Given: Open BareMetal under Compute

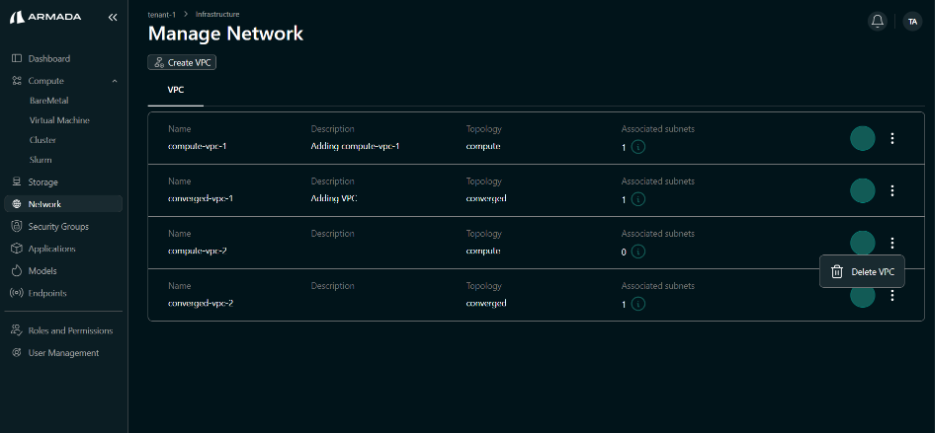Looking at the screenshot, I should pos(49,100).
